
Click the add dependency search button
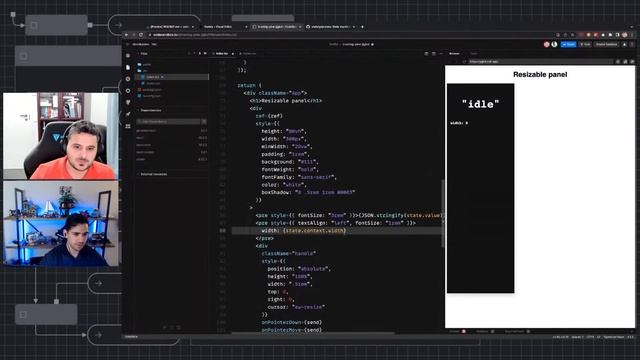coord(204,122)
